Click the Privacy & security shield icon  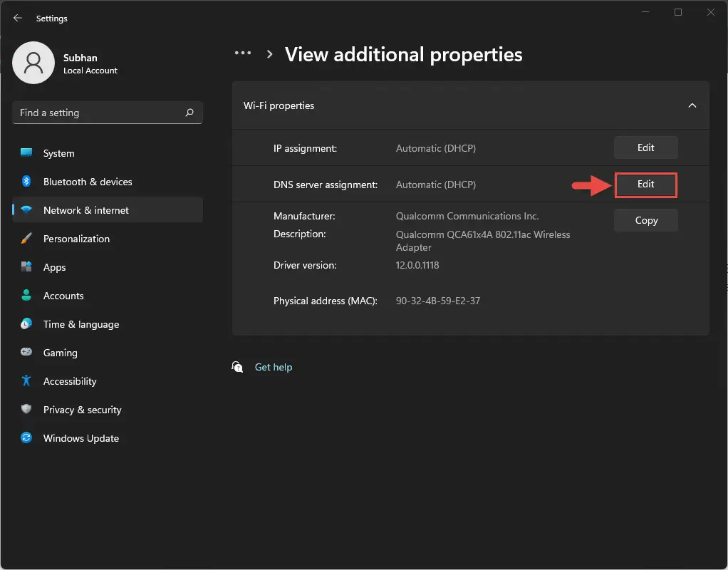[26, 409]
